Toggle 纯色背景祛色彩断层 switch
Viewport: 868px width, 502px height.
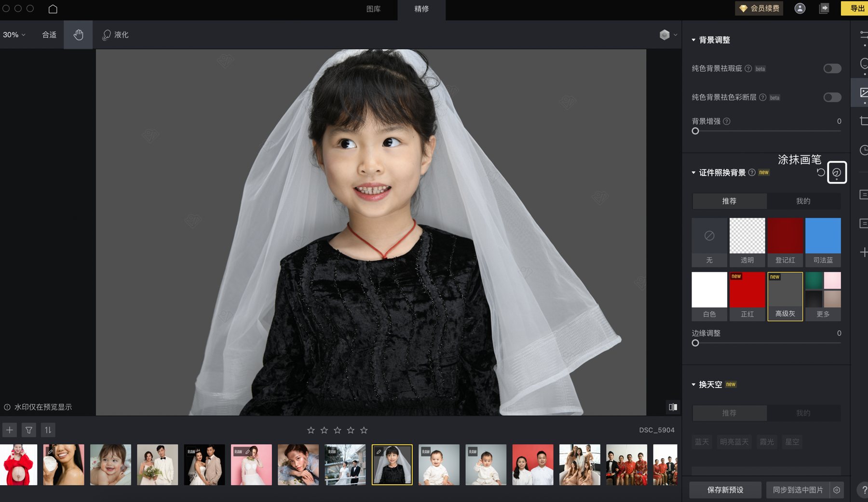(x=832, y=97)
